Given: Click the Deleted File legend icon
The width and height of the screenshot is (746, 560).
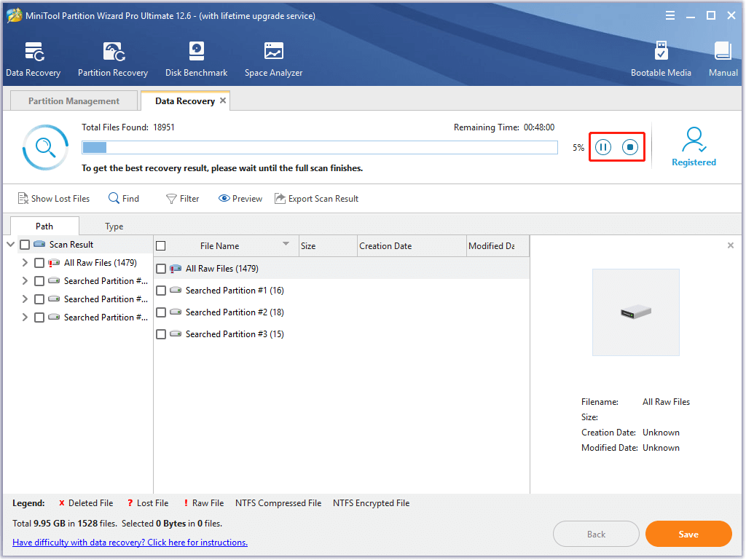Looking at the screenshot, I should coord(61,503).
